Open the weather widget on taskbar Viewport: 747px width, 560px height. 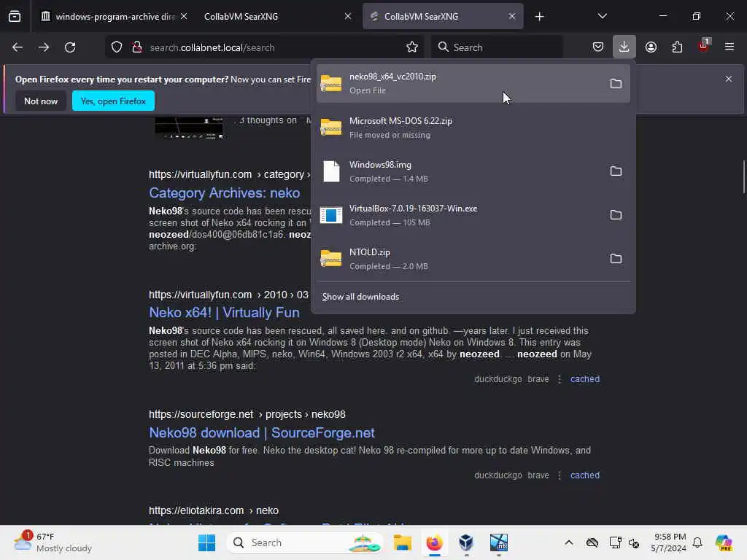(x=53, y=542)
